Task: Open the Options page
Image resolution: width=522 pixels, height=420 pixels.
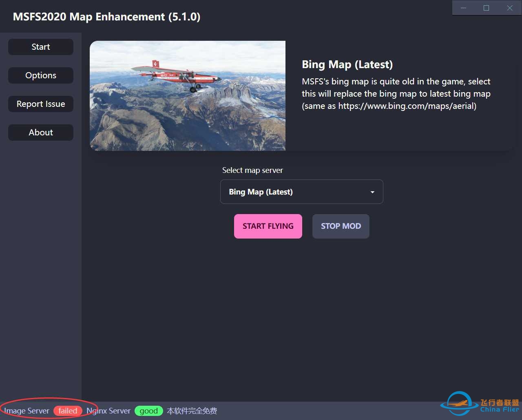Action: (x=41, y=75)
